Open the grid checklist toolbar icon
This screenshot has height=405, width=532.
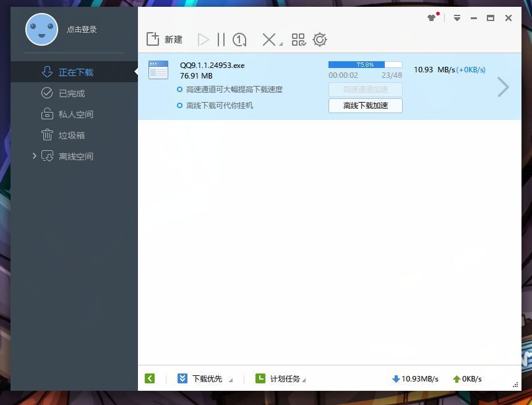(299, 40)
